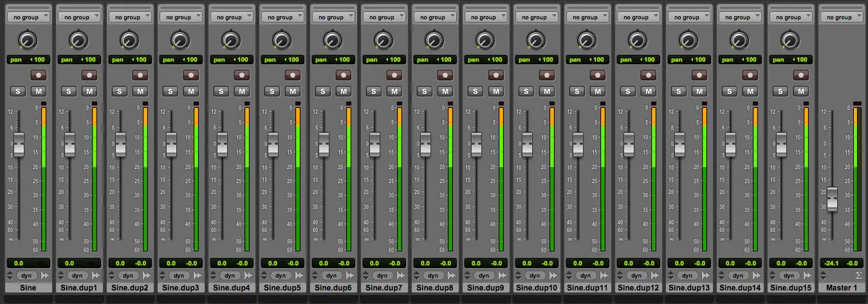Click the pan knob on Sine
Image resolution: width=868 pixels, height=304 pixels.
28,41
